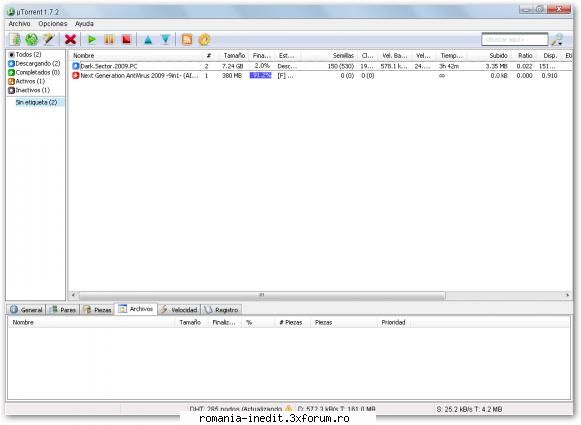Switch to the Registro tab
Viewport: 581px width, 425px height.
coord(221,310)
